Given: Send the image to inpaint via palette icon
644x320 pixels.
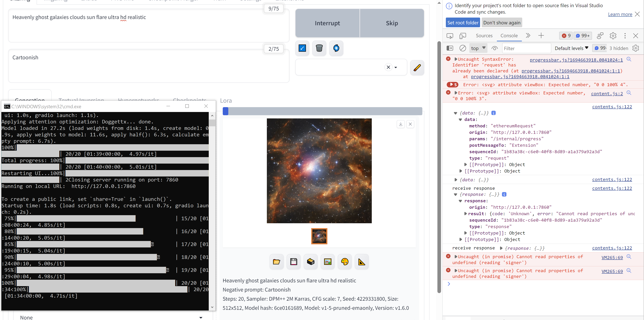Looking at the screenshot, I should (x=345, y=262).
